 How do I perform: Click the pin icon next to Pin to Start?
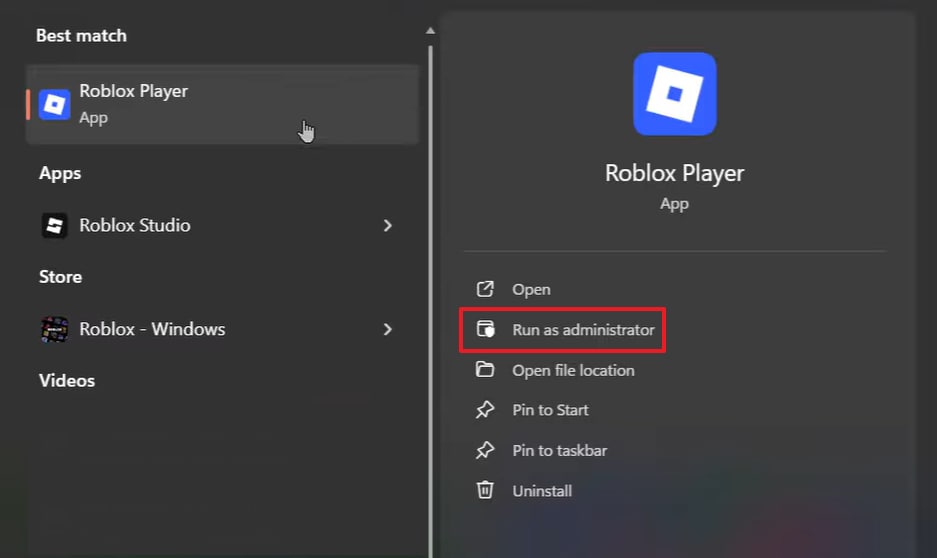click(485, 410)
